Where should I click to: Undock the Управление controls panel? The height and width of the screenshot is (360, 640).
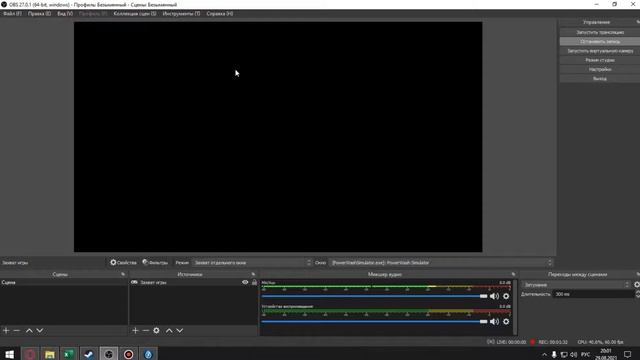point(638,22)
